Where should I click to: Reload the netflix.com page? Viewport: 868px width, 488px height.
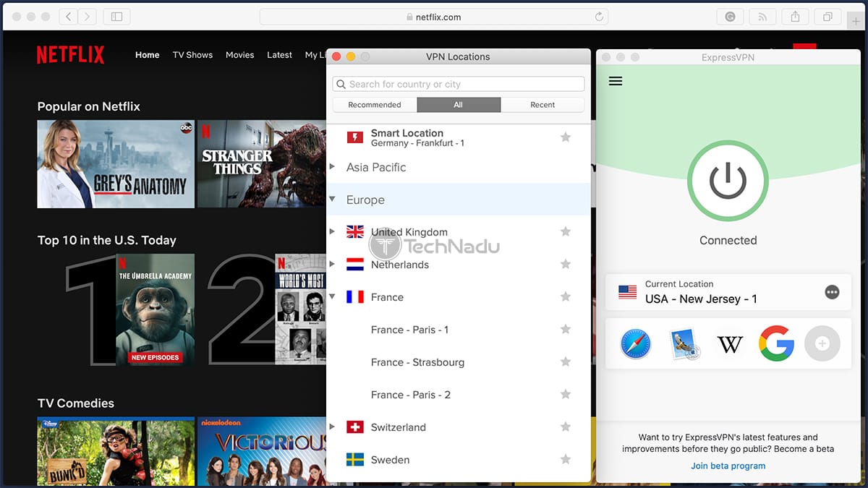599,17
